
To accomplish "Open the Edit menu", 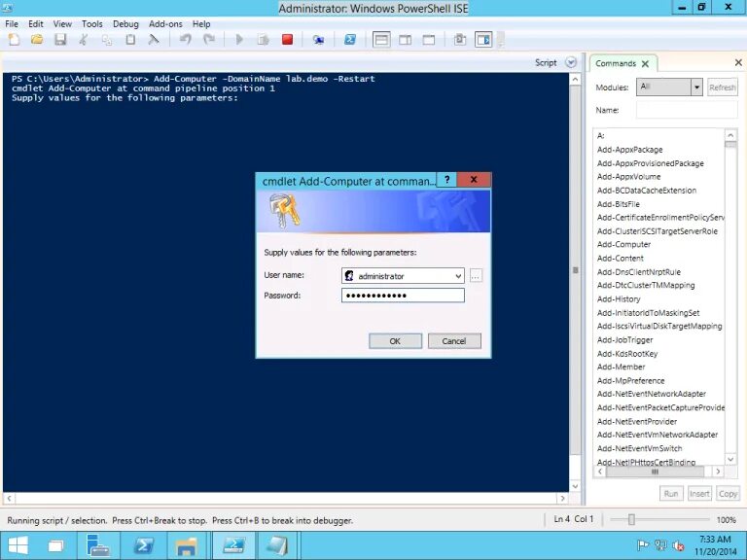I will point(36,23).
